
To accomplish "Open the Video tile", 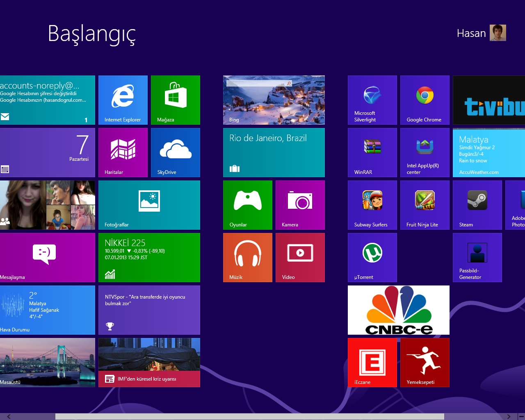I will [x=300, y=258].
